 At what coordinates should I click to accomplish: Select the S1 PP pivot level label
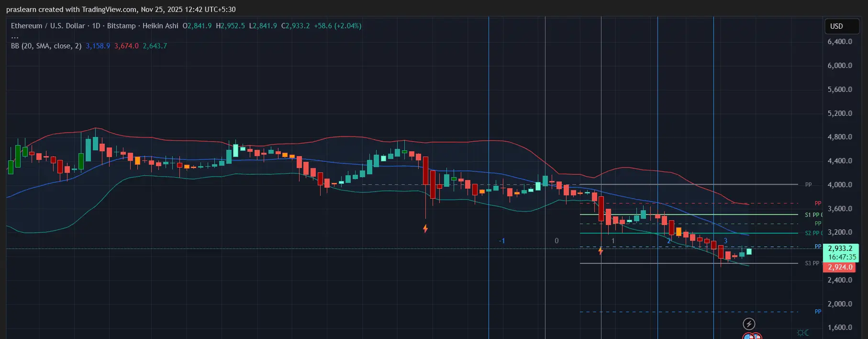(813, 215)
